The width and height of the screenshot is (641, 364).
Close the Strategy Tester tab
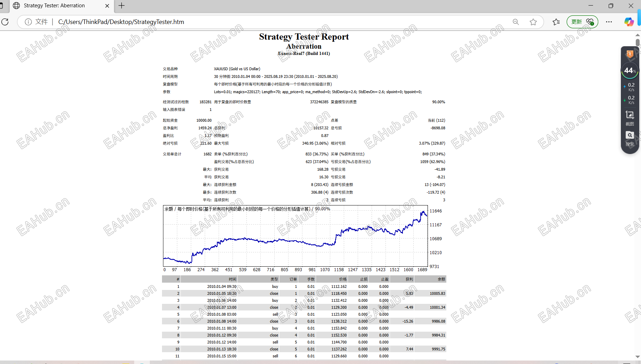click(x=107, y=6)
